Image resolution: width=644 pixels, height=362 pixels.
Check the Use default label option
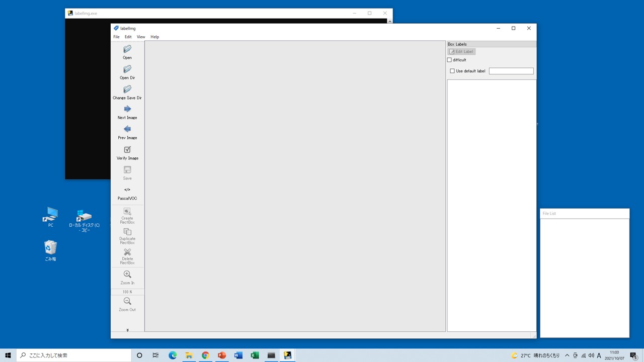(452, 71)
